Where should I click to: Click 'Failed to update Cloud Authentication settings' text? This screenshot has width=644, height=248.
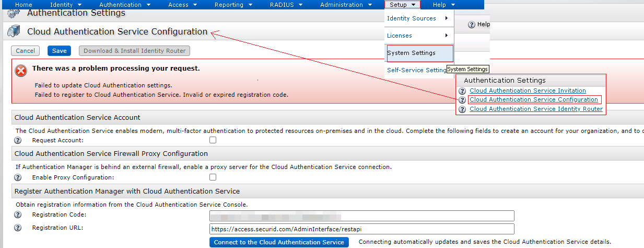click(103, 85)
